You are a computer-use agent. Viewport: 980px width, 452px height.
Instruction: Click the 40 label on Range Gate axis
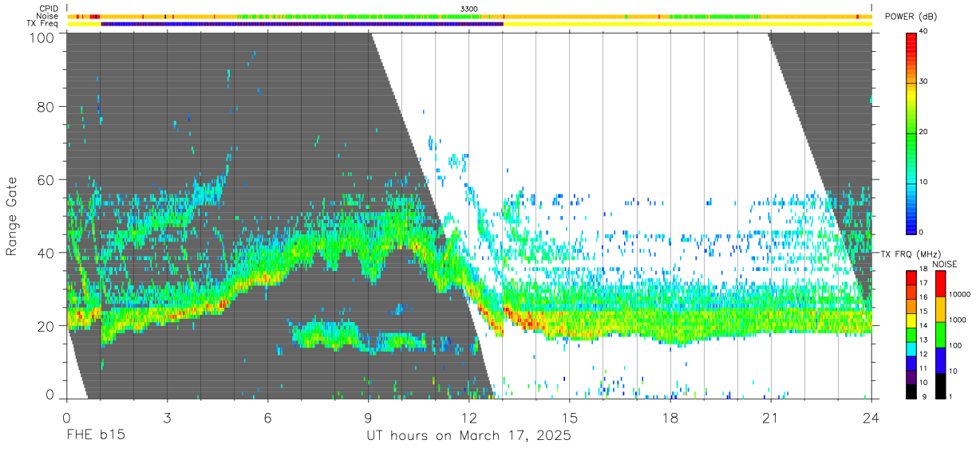coord(46,253)
